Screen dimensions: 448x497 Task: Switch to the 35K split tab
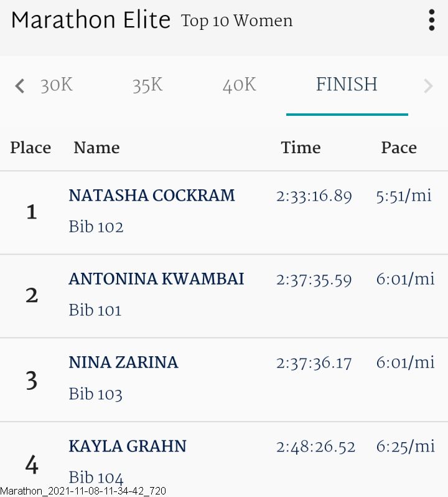click(147, 85)
